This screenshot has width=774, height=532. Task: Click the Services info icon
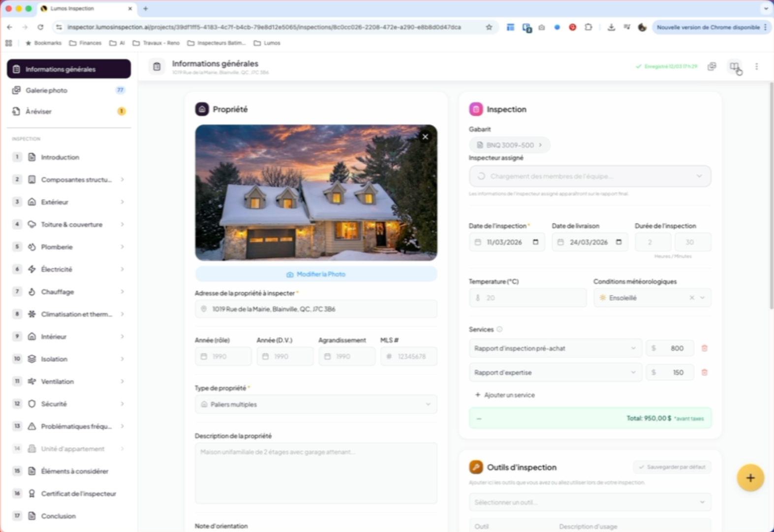(499, 329)
